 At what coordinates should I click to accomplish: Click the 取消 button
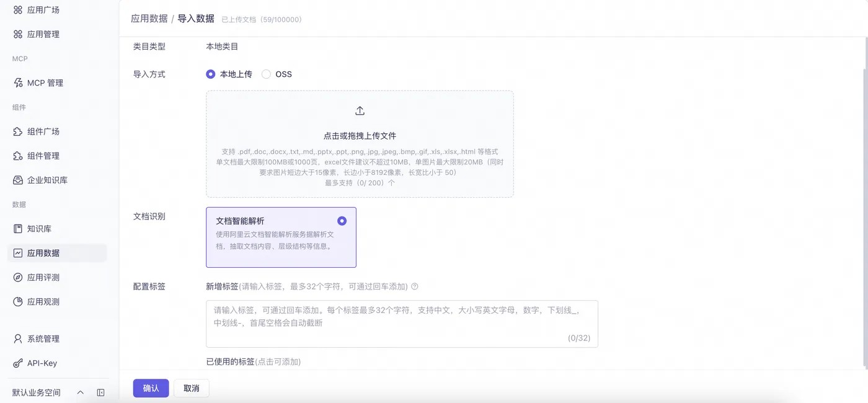pyautogui.click(x=192, y=388)
